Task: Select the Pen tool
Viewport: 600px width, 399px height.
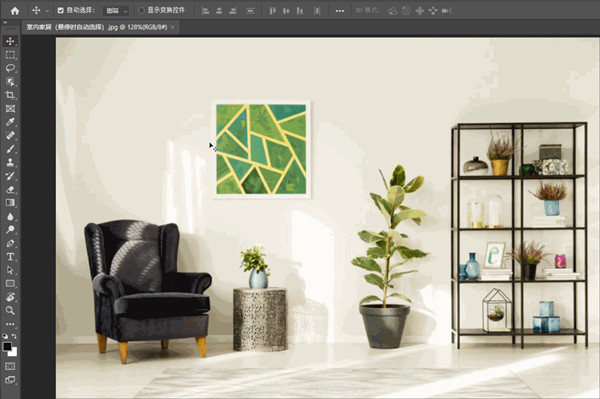Action: 10,243
